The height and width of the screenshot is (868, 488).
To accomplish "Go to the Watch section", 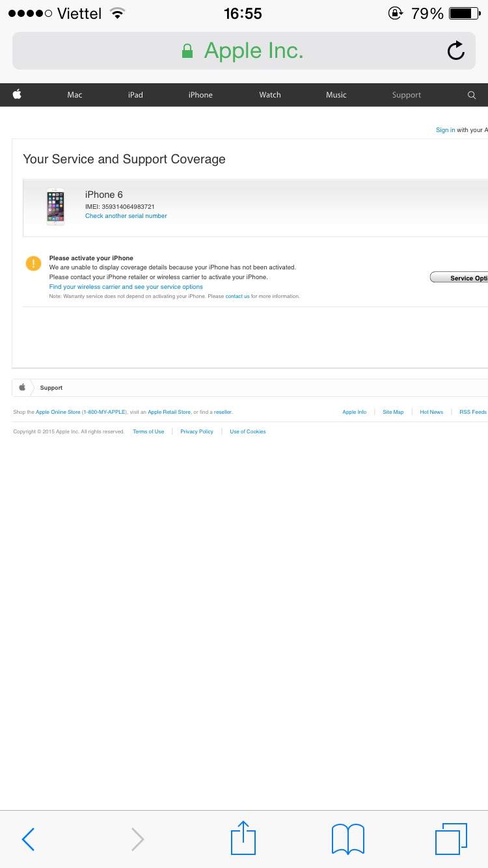I will click(x=270, y=95).
